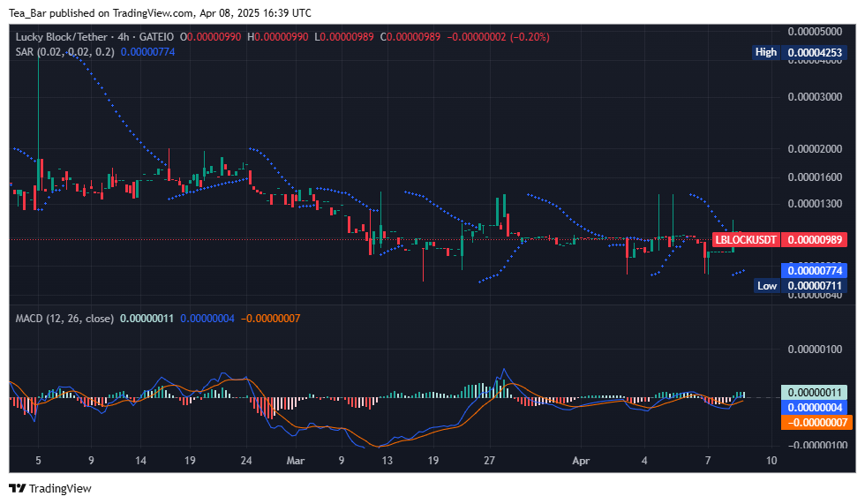This screenshot has height=504, width=865.
Task: Click the green 0.00000011 MACD axis tag
Action: pos(814,393)
